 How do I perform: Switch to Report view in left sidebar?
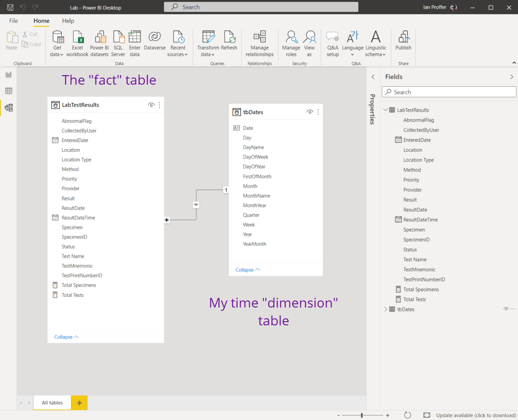(x=9, y=75)
